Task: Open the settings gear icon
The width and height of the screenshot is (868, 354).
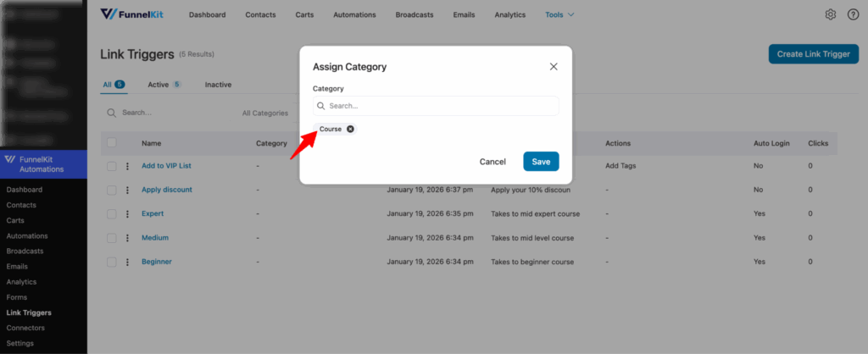Action: coord(831,15)
